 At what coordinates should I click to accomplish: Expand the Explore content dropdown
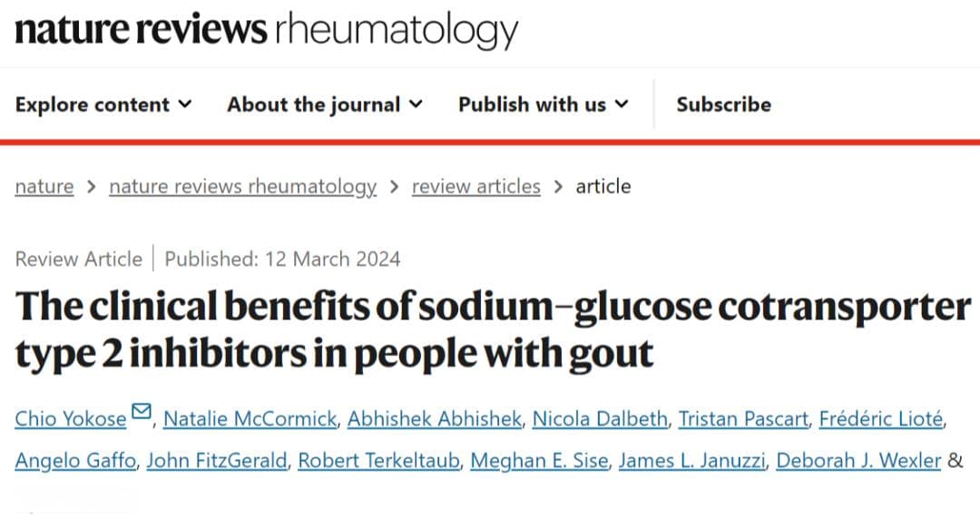(103, 104)
